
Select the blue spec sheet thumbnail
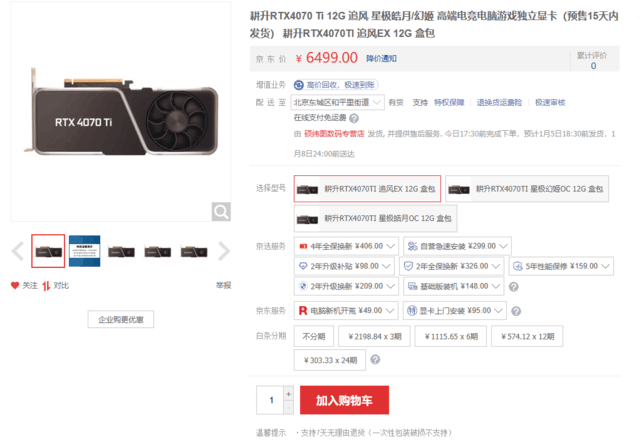[84, 251]
